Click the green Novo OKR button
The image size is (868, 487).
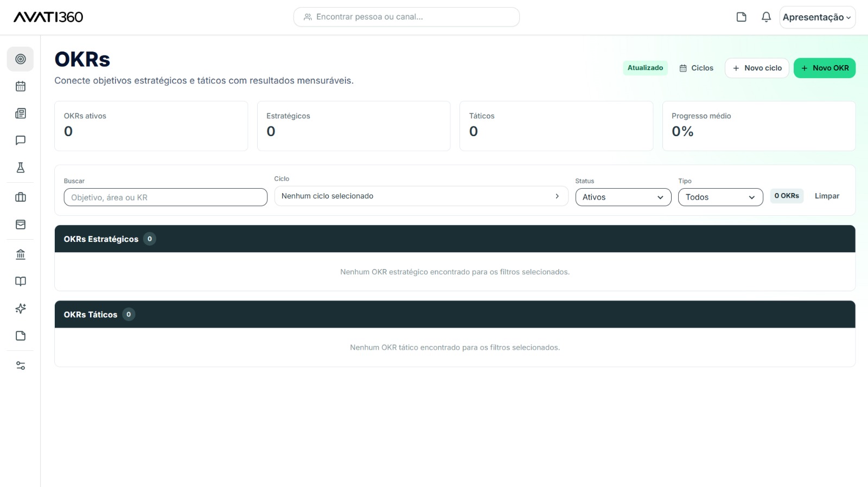tap(825, 68)
